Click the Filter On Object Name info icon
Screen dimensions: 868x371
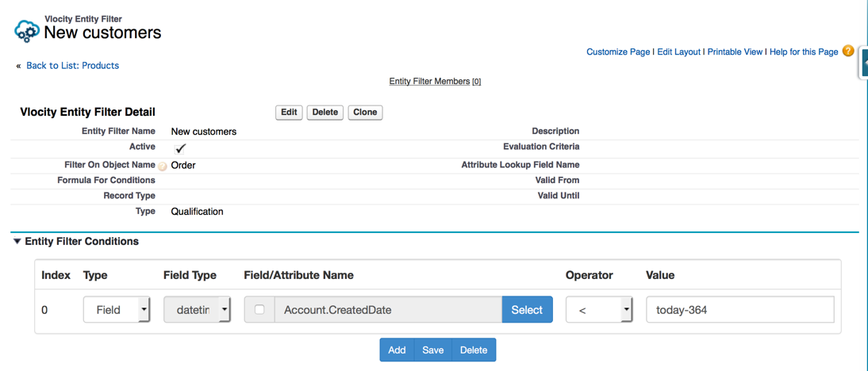point(162,166)
